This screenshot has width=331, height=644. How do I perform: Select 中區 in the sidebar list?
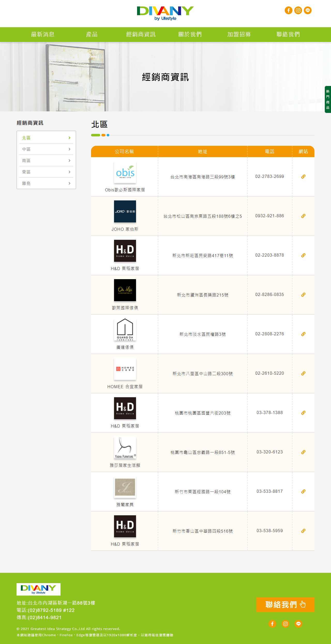click(x=46, y=149)
